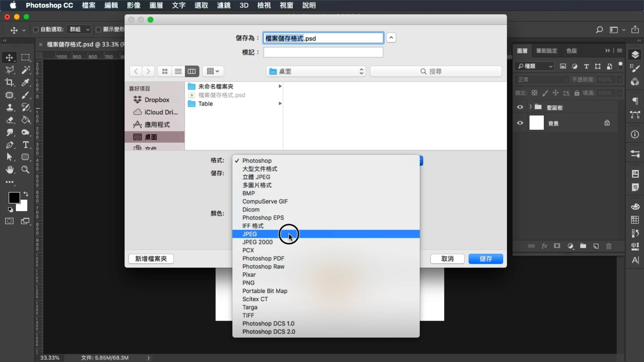The image size is (644, 362).
Task: Click the 新增檔案夾 button
Action: click(x=151, y=259)
